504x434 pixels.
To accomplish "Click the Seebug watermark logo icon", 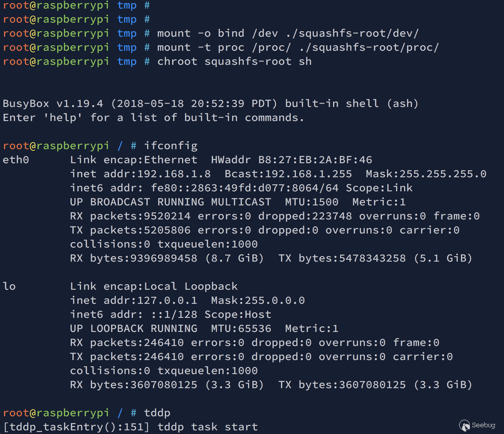I will [x=465, y=425].
